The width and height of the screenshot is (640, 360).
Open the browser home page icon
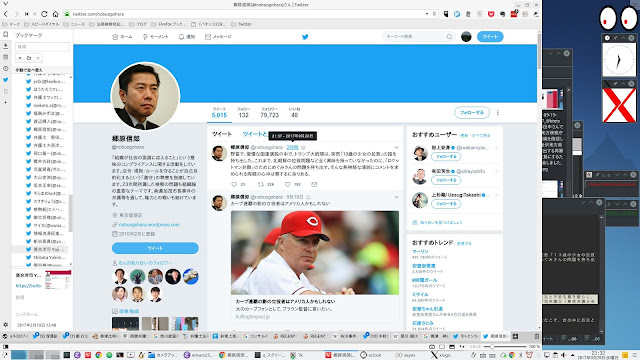56,14
